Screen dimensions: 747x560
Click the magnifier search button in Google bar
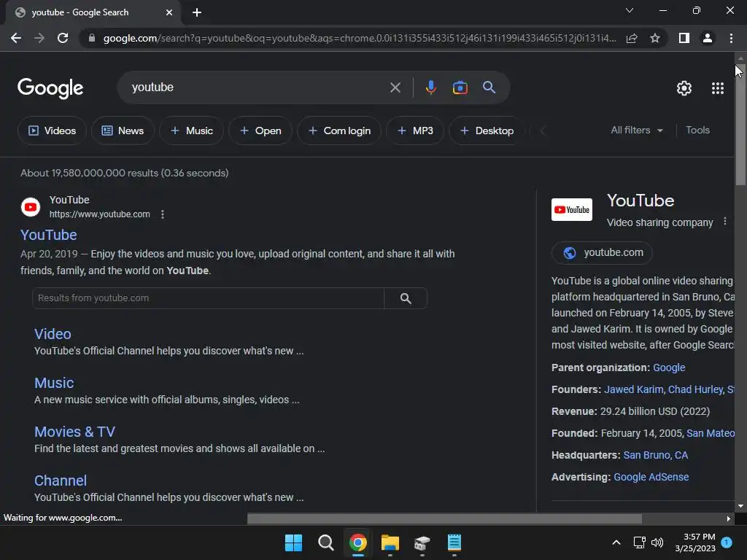click(x=489, y=87)
